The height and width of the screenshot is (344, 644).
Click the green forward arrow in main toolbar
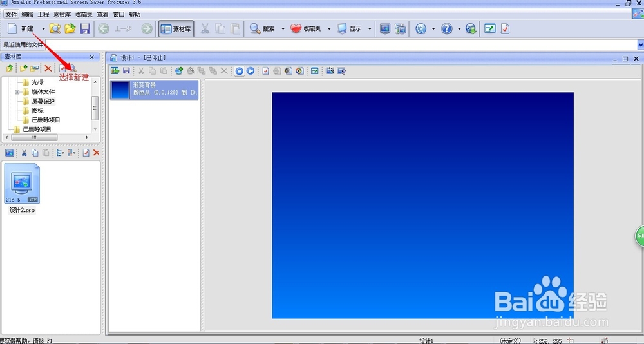pos(147,29)
